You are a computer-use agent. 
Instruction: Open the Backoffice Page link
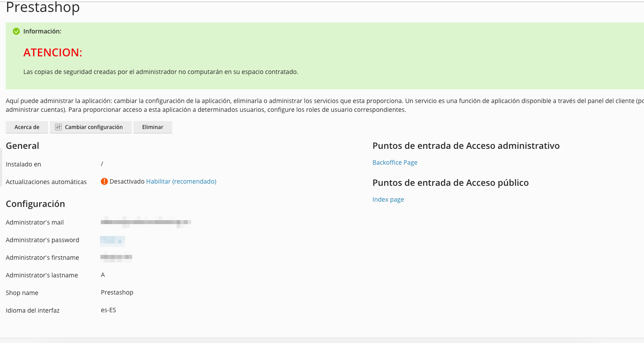[x=395, y=162]
